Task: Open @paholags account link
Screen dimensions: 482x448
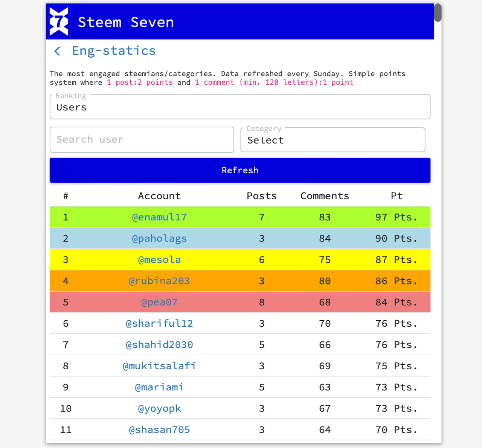Action: point(159,239)
